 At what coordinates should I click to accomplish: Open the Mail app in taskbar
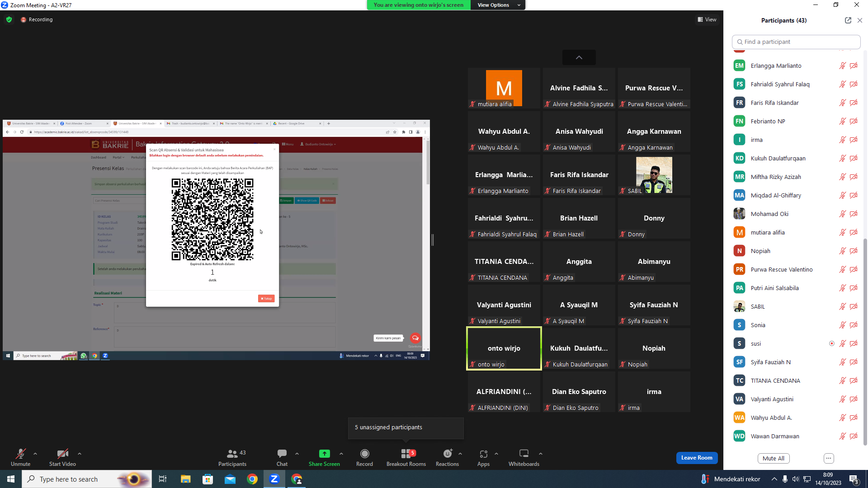click(230, 479)
